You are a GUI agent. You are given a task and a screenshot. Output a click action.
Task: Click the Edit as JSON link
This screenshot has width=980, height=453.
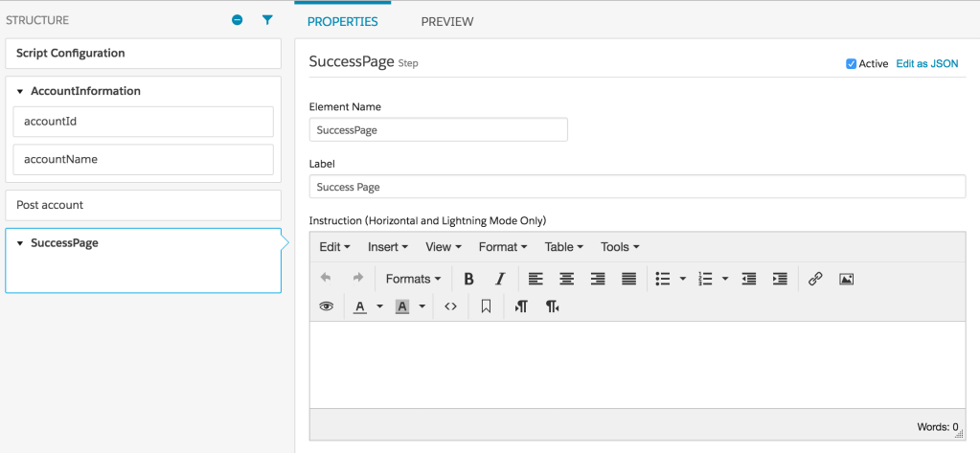(x=926, y=64)
